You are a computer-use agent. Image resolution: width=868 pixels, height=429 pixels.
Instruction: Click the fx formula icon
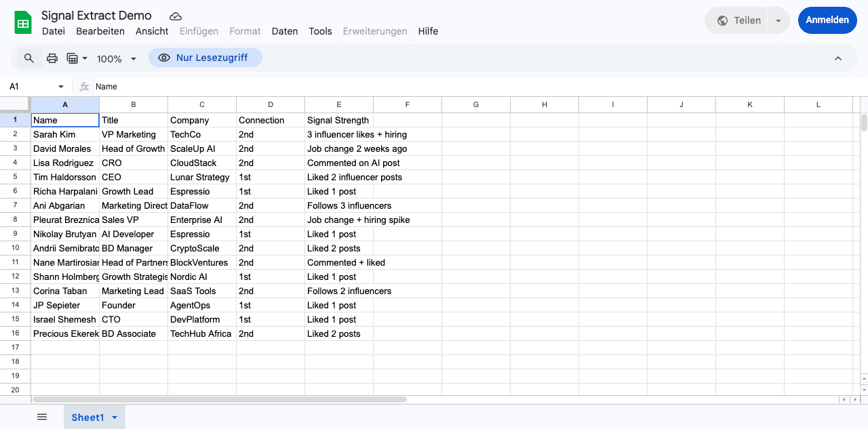click(83, 87)
